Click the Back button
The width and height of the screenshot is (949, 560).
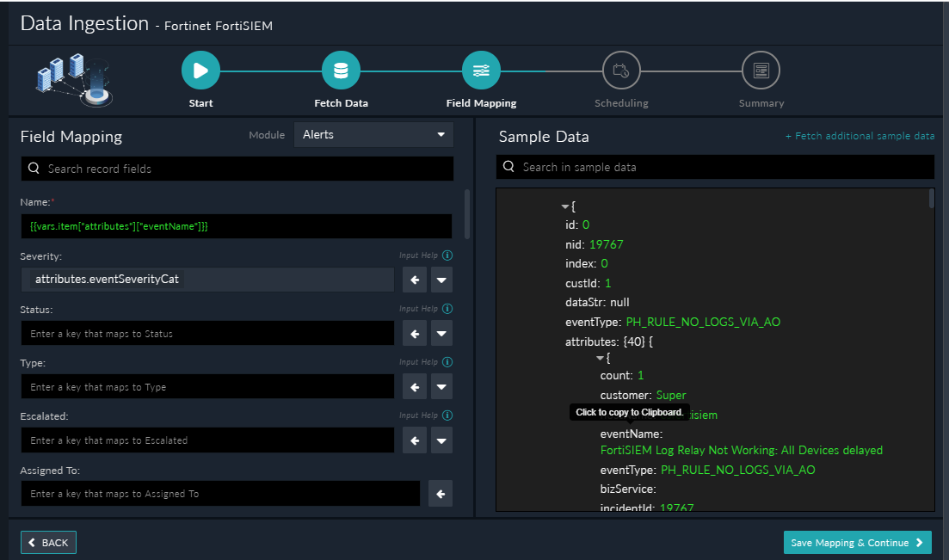point(47,542)
